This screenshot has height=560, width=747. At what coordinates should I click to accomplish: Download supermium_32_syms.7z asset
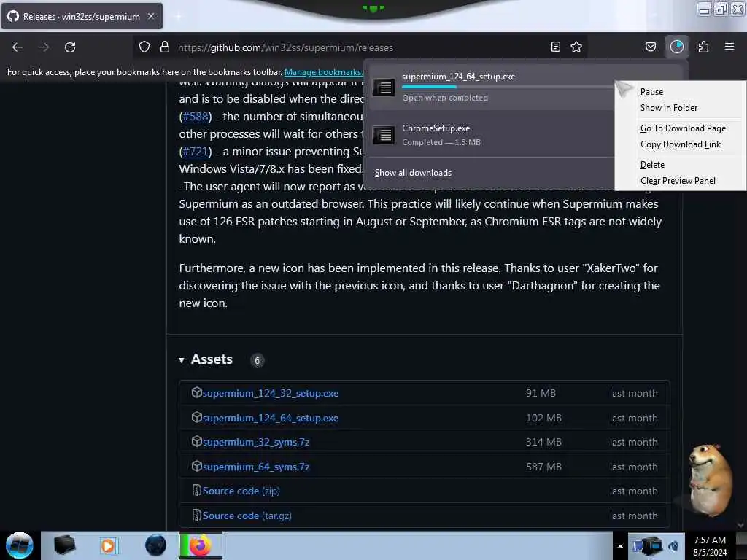(x=256, y=443)
